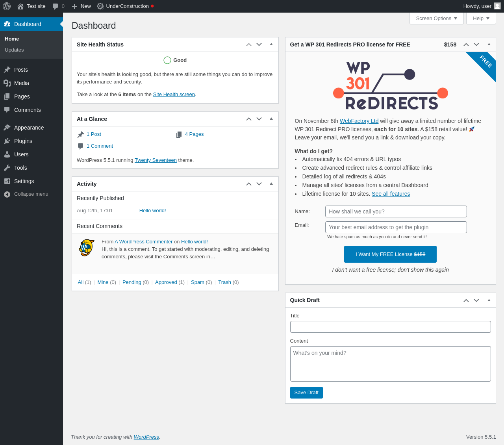Open the Plugins menu
Image resolution: width=504 pixels, height=445 pixels.
pyautogui.click(x=31, y=141)
